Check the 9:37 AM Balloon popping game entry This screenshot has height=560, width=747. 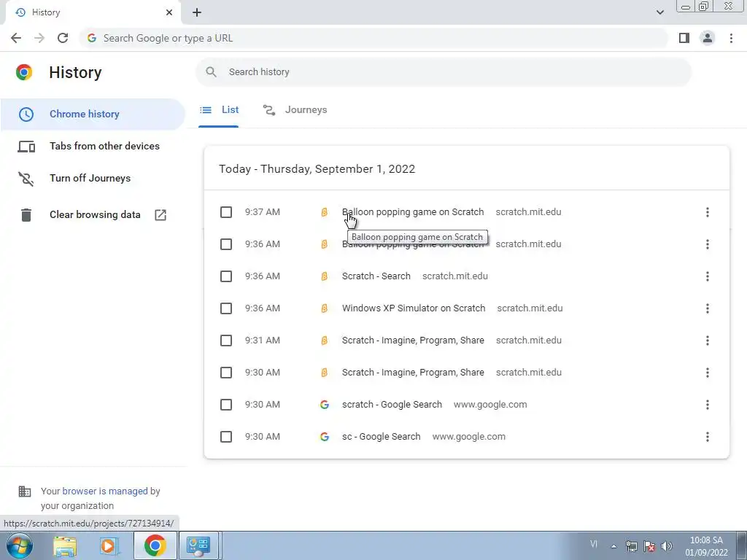226,212
